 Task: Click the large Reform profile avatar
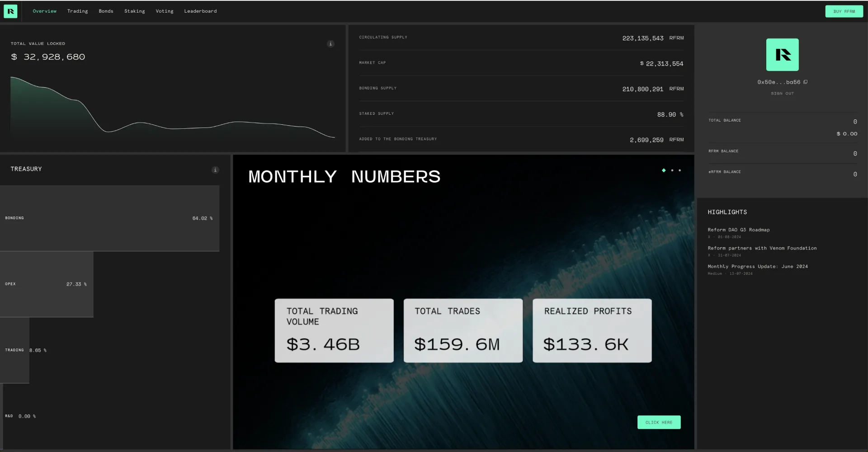click(x=782, y=55)
